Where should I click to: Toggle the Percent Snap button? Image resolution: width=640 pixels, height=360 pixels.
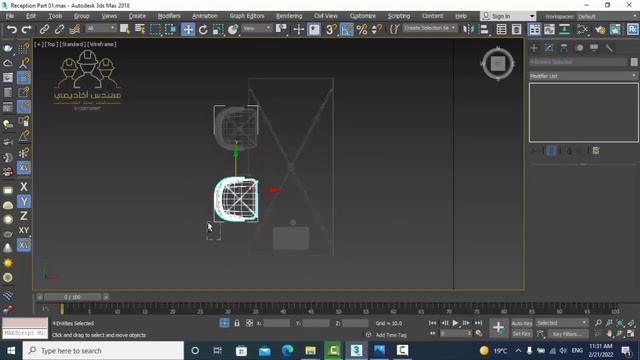[362, 29]
